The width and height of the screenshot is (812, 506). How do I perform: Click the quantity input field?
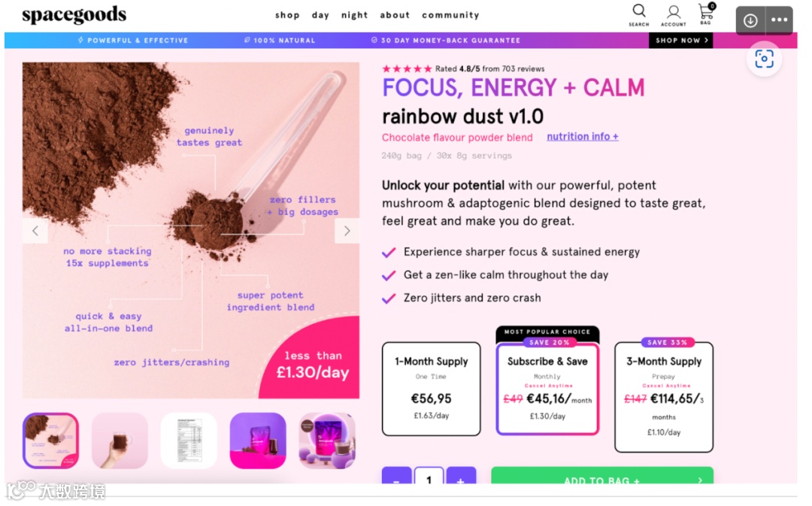tap(429, 477)
